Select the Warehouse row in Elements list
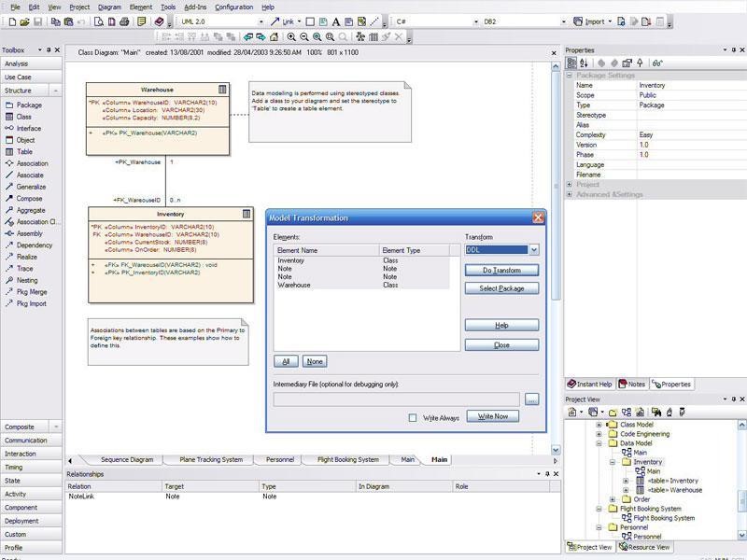Image resolution: width=747 pixels, height=560 pixels. pos(294,285)
